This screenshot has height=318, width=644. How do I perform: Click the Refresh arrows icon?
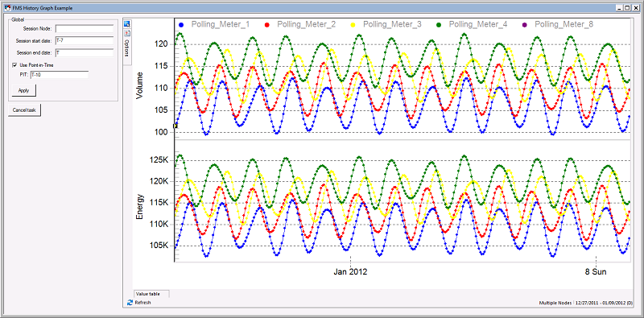130,303
